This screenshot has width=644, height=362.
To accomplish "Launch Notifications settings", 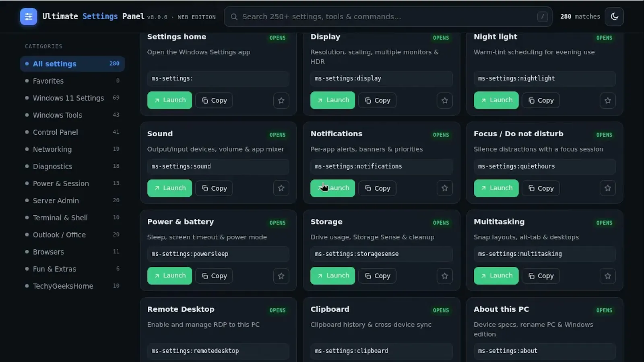I will (333, 188).
